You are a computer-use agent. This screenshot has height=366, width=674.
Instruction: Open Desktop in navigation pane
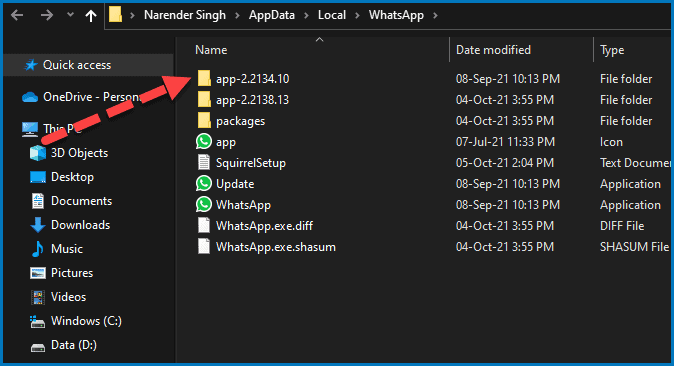[x=72, y=177]
